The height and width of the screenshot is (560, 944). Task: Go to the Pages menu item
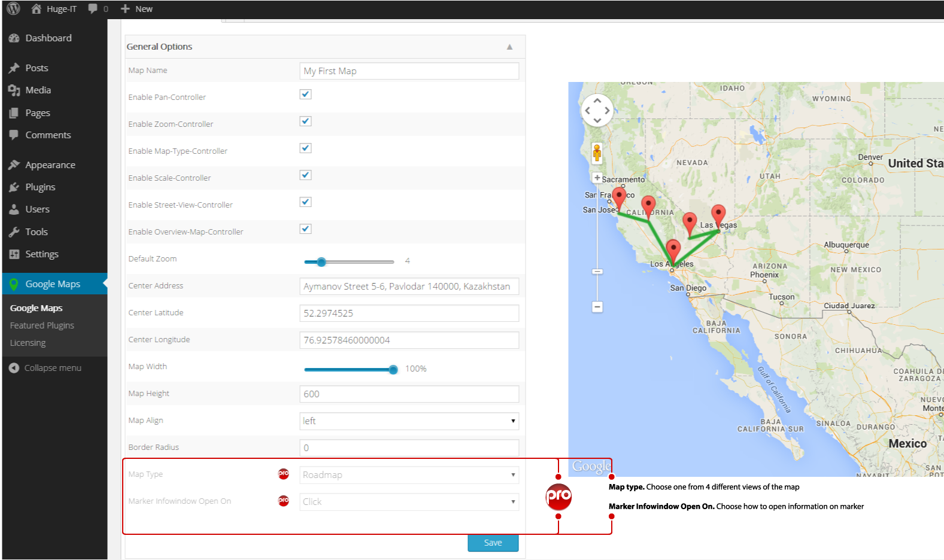point(38,113)
